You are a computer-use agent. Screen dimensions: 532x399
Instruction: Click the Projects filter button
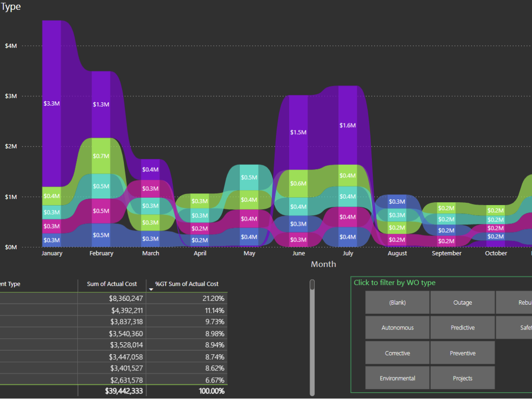463,378
